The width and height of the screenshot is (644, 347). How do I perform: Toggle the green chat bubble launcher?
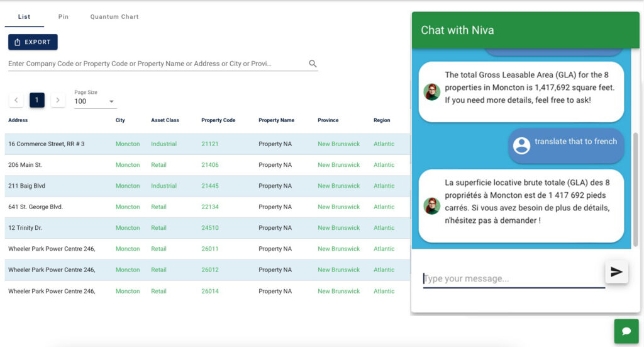pyautogui.click(x=626, y=331)
